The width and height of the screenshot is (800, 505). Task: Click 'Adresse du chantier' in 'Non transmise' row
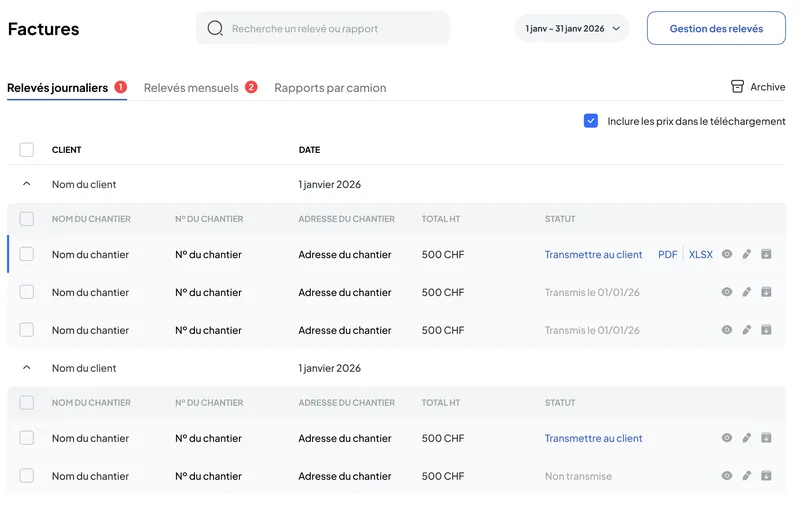(x=345, y=476)
